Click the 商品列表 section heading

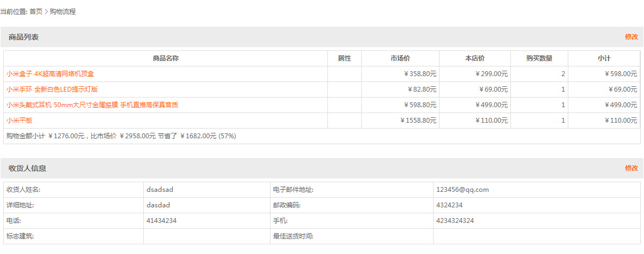click(x=24, y=37)
